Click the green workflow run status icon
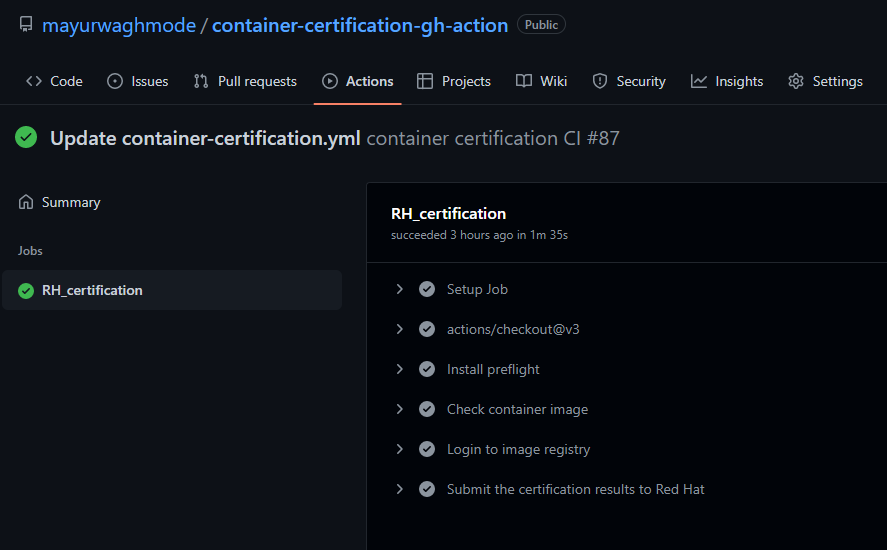The width and height of the screenshot is (887, 550). coord(26,138)
